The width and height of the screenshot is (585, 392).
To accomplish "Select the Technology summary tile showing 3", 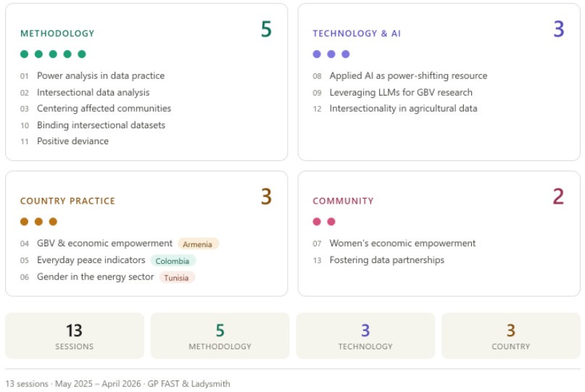I will 365,335.
